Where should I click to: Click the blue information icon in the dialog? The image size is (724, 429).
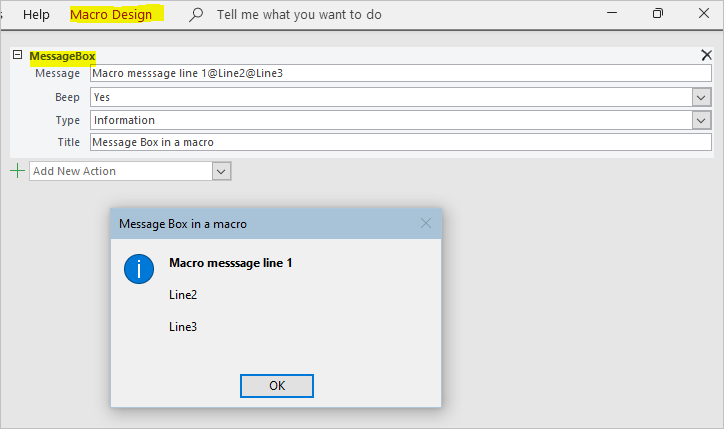coord(139,269)
